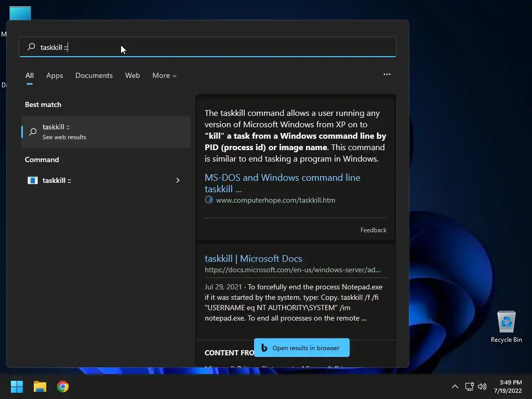Screen dimensions: 532x399
Task: Launch Google Chrome from the taskbar
Action: (x=63, y=387)
